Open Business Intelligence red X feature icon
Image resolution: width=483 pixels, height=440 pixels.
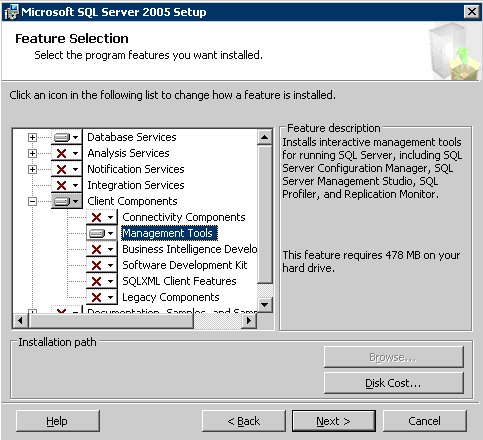pos(102,249)
